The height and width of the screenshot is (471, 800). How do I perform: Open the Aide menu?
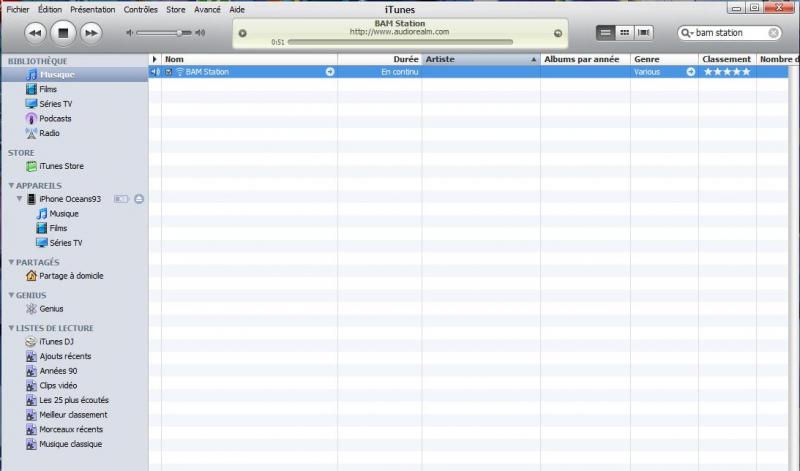[237, 9]
